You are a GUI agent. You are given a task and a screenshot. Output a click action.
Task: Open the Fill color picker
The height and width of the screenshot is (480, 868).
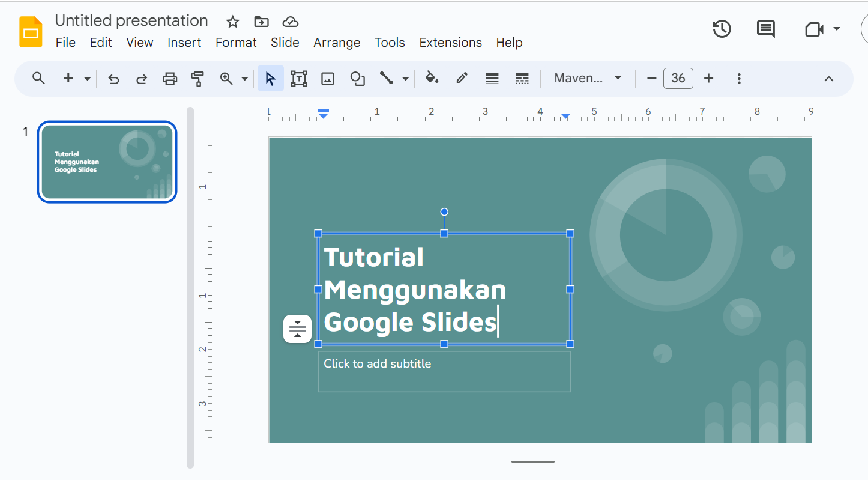click(x=432, y=78)
